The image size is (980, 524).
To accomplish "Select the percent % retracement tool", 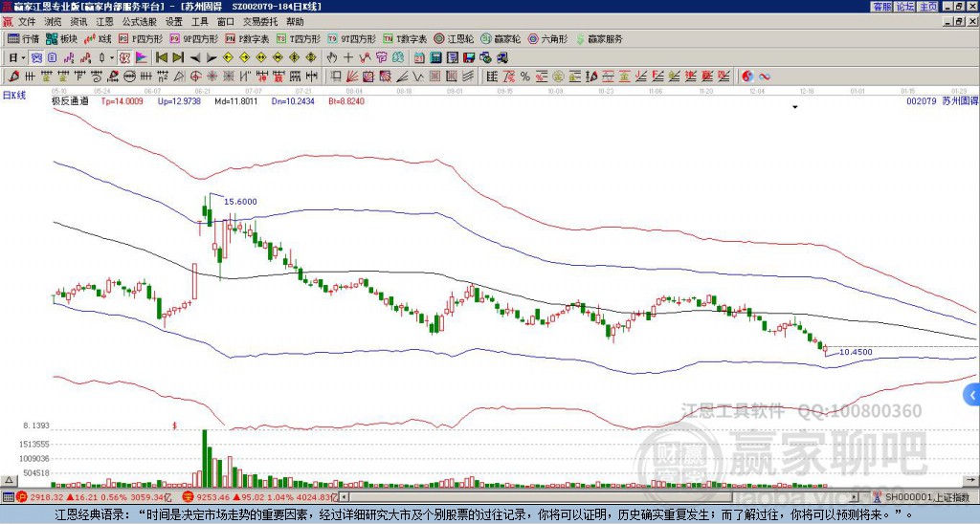I will point(525,76).
